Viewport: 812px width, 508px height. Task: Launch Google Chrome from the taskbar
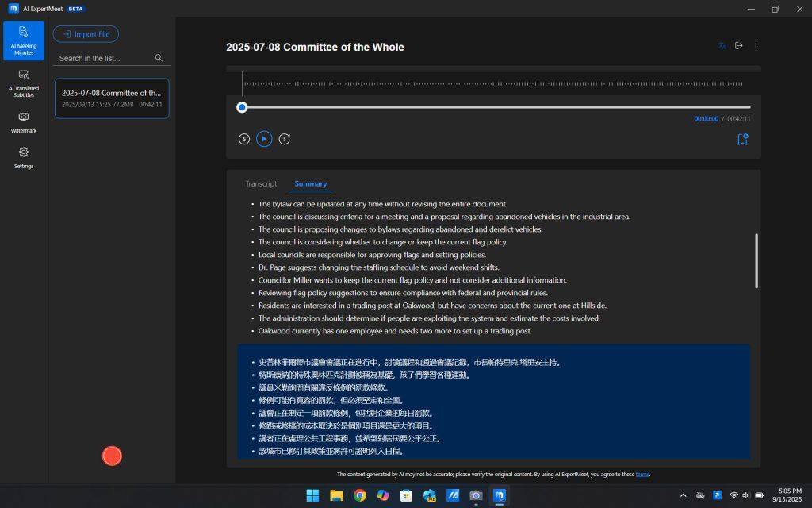[x=359, y=495]
